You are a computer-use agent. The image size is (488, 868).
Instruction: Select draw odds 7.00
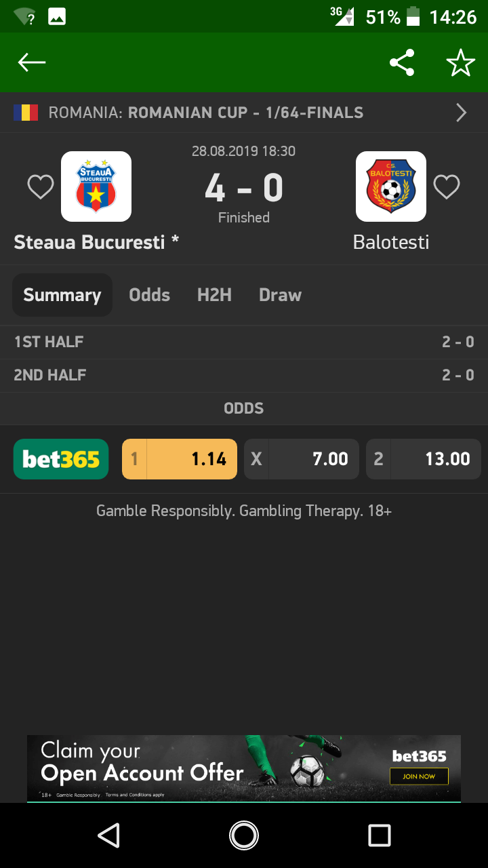[x=302, y=459]
